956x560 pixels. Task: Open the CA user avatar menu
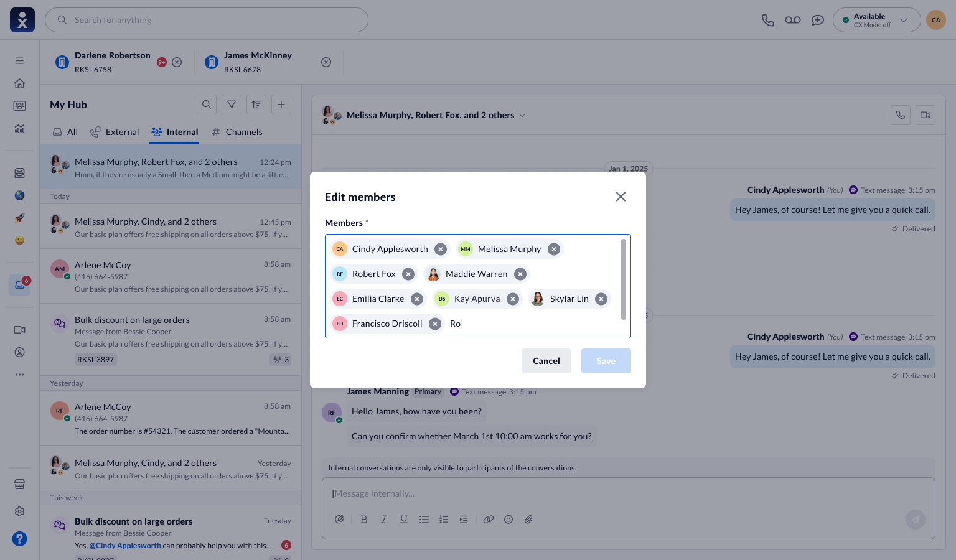[x=936, y=20]
